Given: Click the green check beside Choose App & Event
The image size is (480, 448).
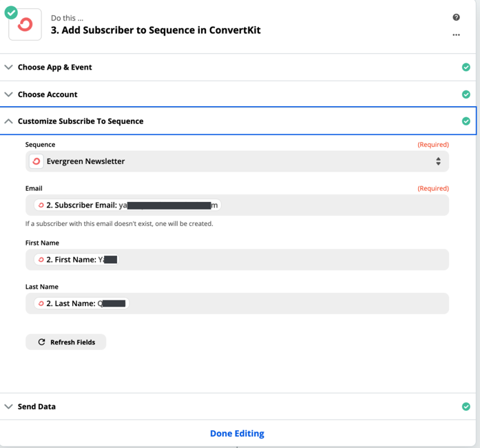Looking at the screenshot, I should [x=466, y=67].
